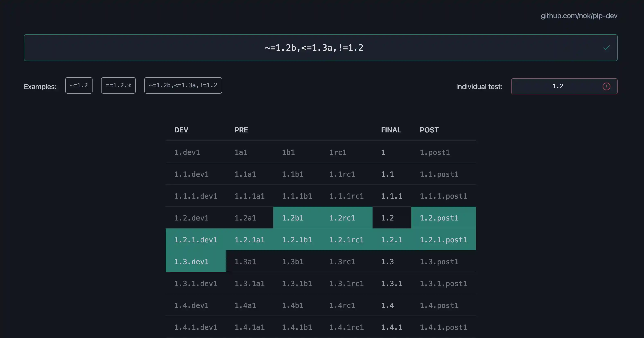Choose the ~=1.2b,<=1.3a,!=1.2 example
The height and width of the screenshot is (338, 644).
pos(183,85)
